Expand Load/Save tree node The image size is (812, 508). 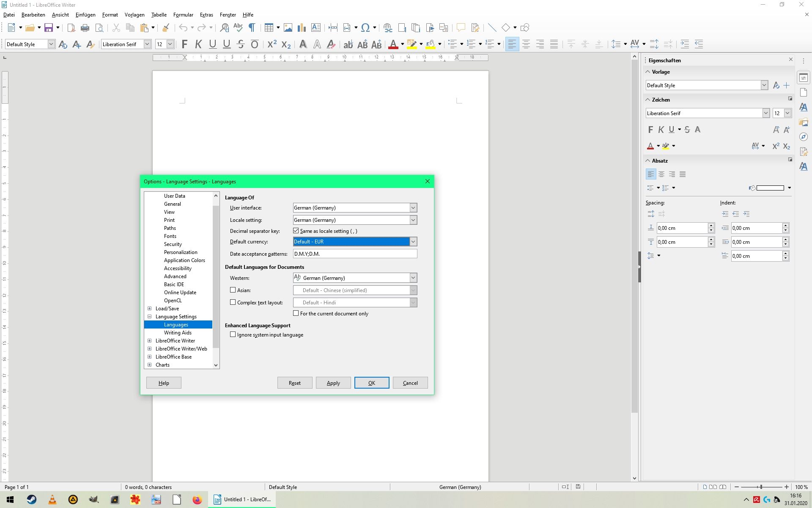(149, 309)
